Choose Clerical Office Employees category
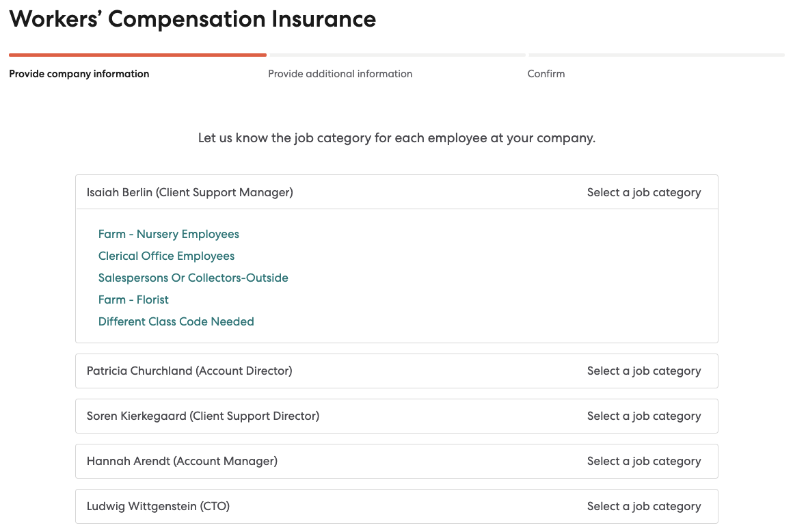793x532 pixels. pos(166,256)
